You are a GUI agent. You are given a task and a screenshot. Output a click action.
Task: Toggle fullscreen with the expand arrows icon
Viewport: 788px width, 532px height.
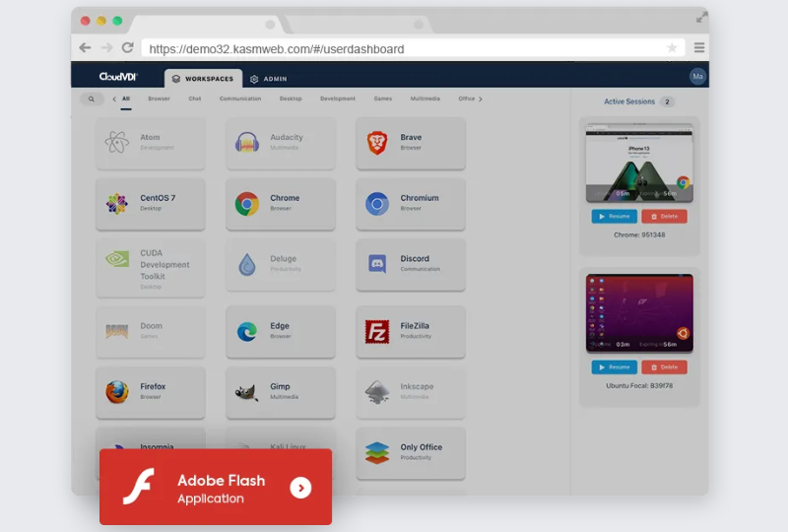point(701,18)
